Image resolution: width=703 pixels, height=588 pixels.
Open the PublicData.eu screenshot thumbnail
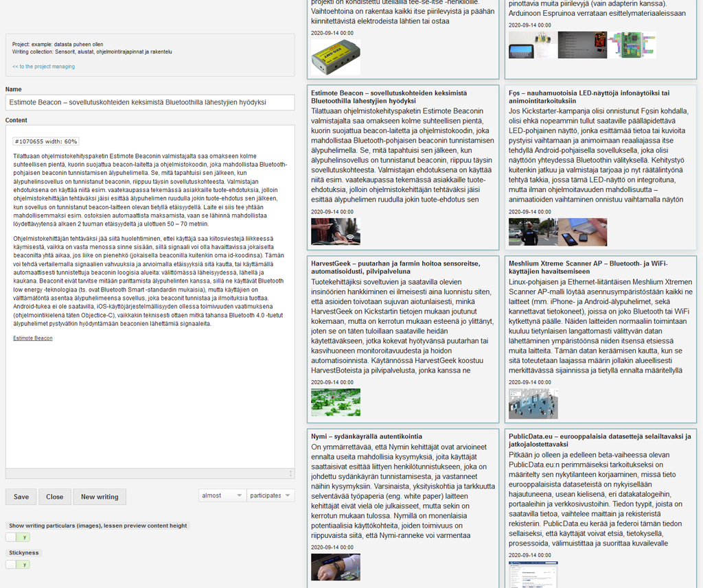tap(533, 574)
